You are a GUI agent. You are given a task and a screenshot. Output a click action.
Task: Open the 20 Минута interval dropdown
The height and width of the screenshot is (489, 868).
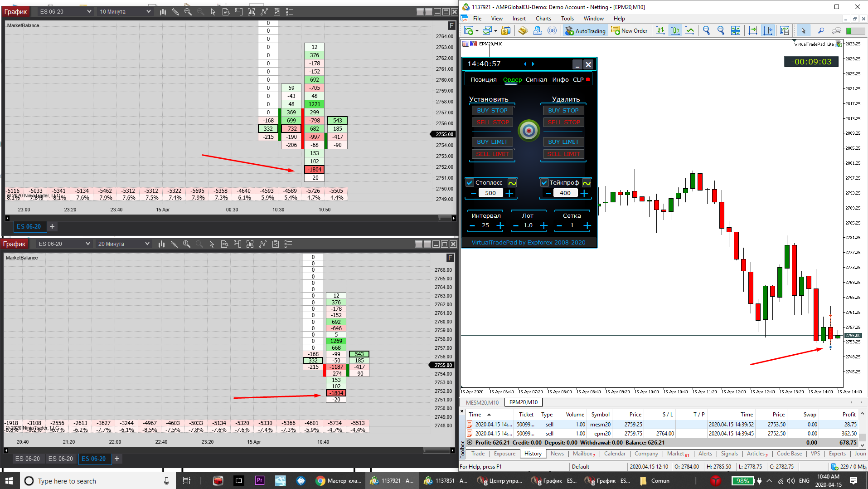[124, 244]
